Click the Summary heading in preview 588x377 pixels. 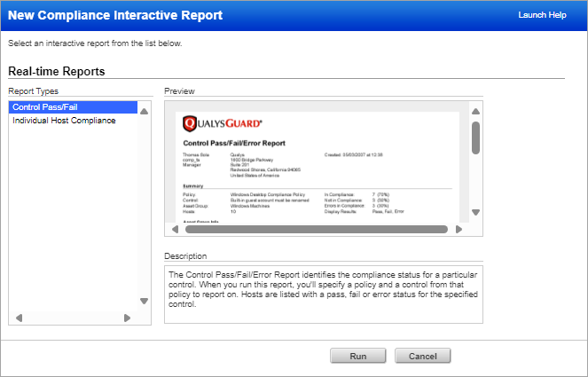coord(192,186)
